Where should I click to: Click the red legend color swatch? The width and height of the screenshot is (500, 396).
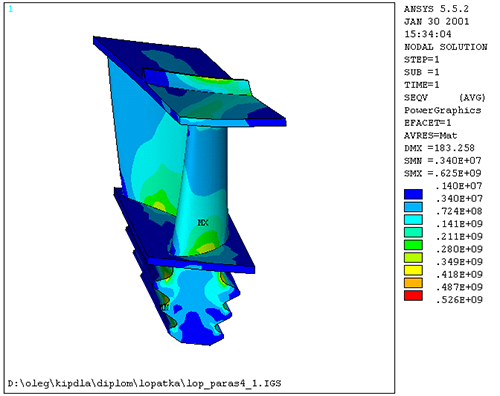413,296
